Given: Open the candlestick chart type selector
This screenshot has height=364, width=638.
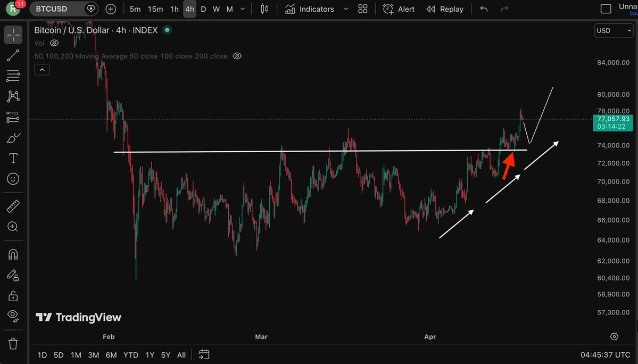Looking at the screenshot, I should 264,9.
